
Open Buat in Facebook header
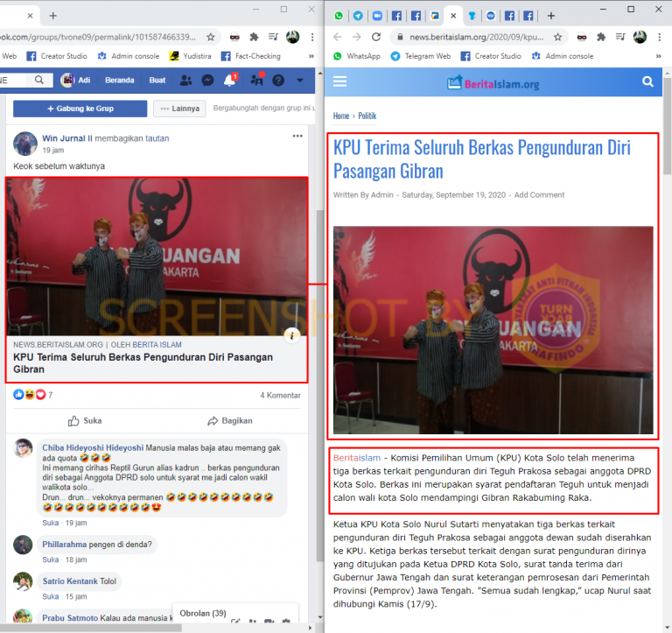pyautogui.click(x=157, y=81)
